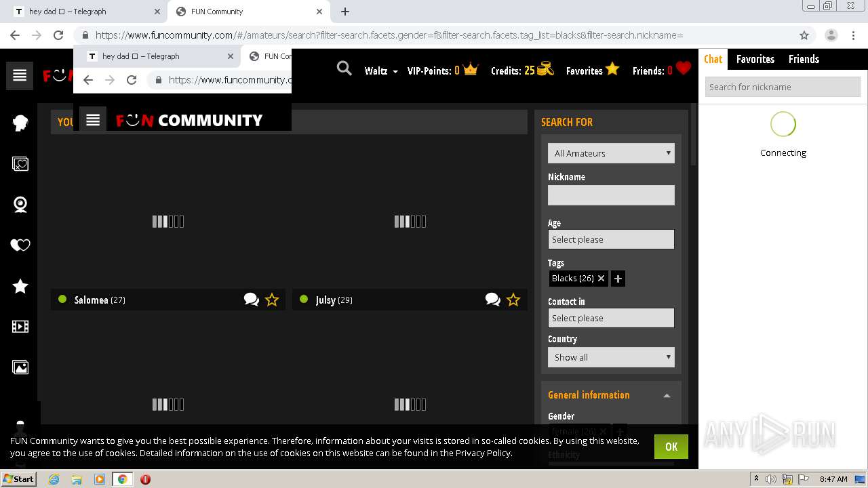Switch to the Friends tab in chat panel
868x488 pixels.
[804, 59]
